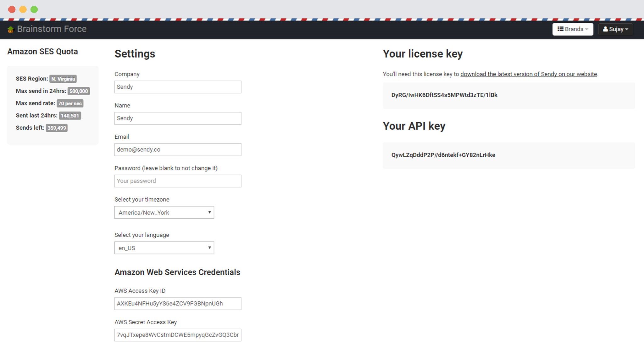Click the Settings heading

click(135, 54)
